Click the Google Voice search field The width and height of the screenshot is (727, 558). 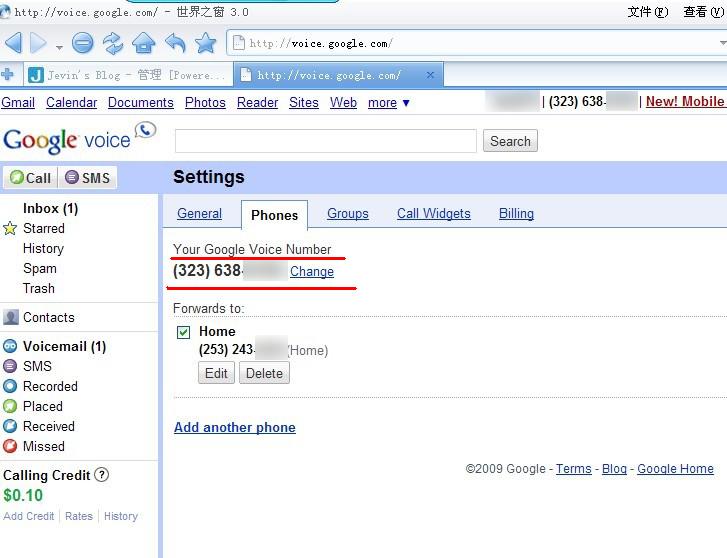(325, 141)
